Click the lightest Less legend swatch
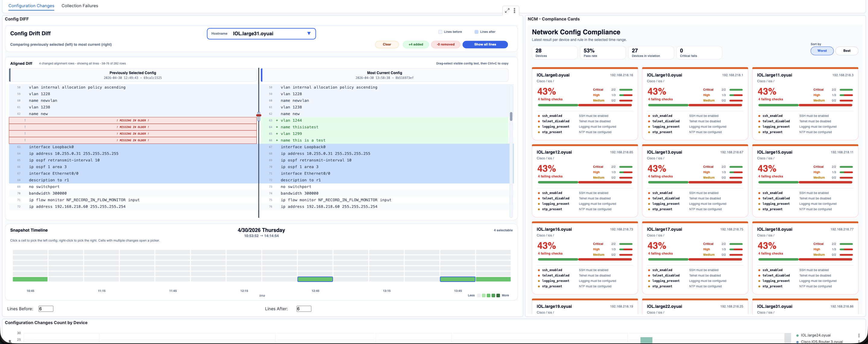 [x=479, y=296]
